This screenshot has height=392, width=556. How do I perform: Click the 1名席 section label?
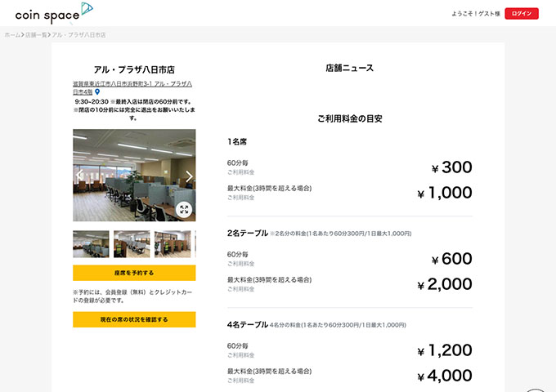click(x=237, y=141)
